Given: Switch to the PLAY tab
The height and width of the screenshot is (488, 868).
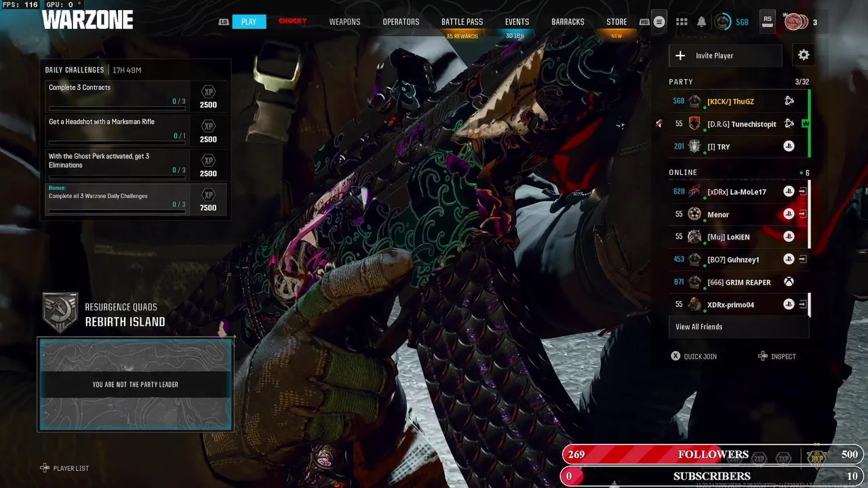Looking at the screenshot, I should [x=249, y=22].
